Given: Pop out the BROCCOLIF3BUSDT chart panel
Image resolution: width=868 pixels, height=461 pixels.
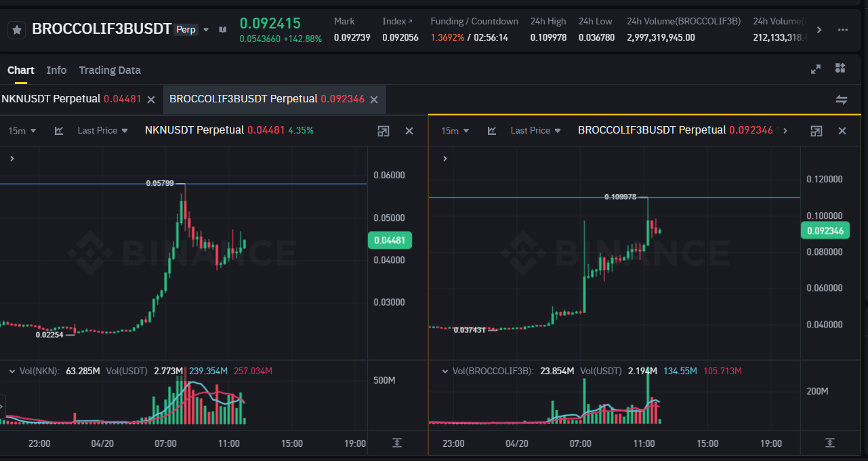Looking at the screenshot, I should tap(817, 131).
